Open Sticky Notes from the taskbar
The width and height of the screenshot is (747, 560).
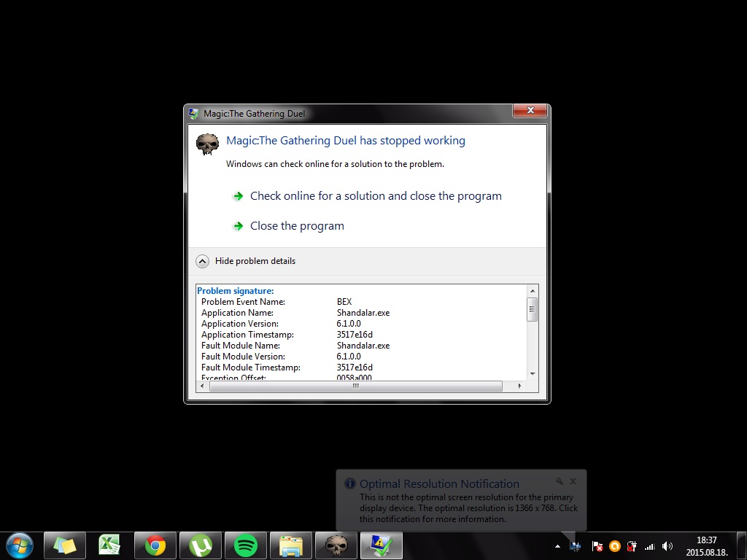point(65,545)
